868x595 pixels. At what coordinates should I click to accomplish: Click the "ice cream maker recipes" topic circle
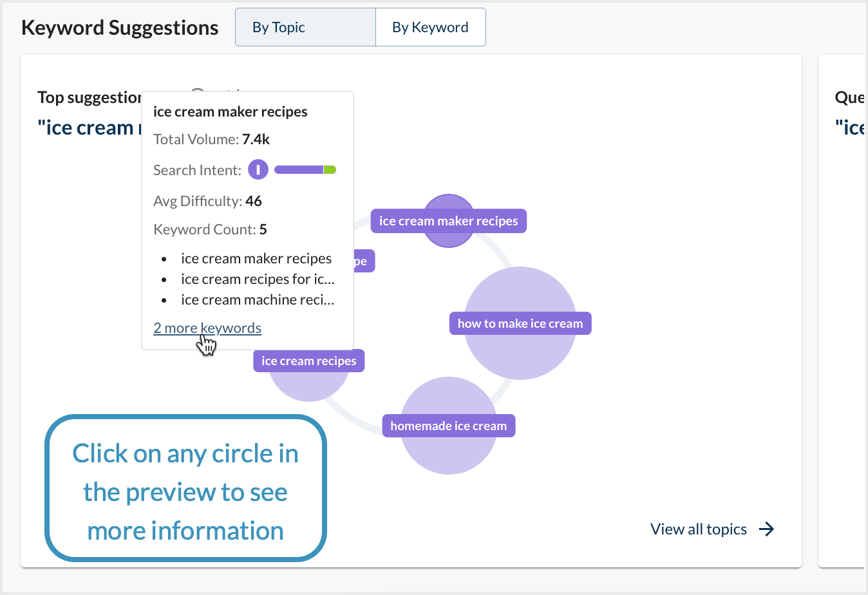point(448,221)
